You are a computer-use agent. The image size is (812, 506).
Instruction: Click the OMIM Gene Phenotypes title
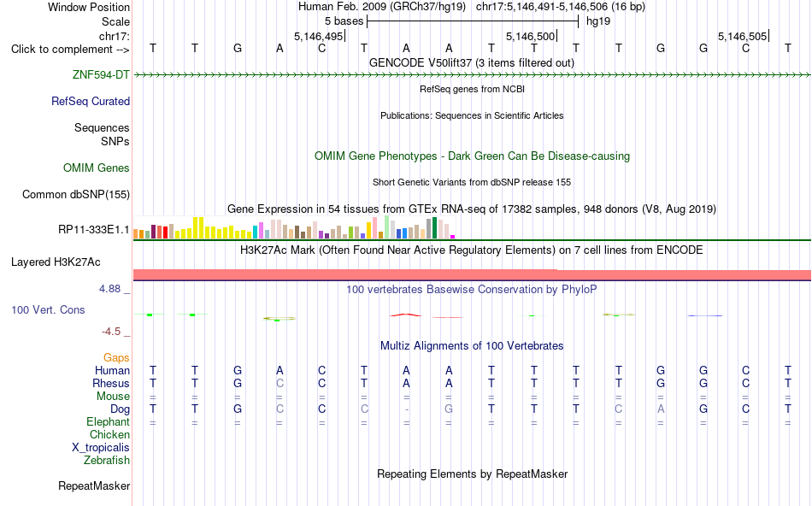point(473,156)
